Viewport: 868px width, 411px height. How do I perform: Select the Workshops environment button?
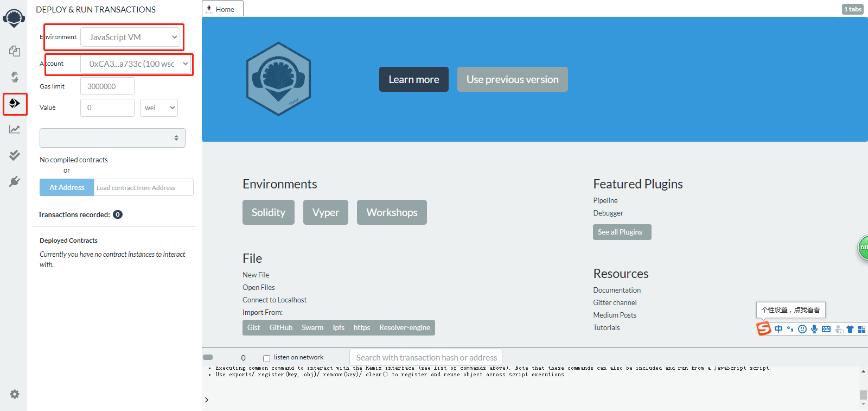pyautogui.click(x=392, y=212)
